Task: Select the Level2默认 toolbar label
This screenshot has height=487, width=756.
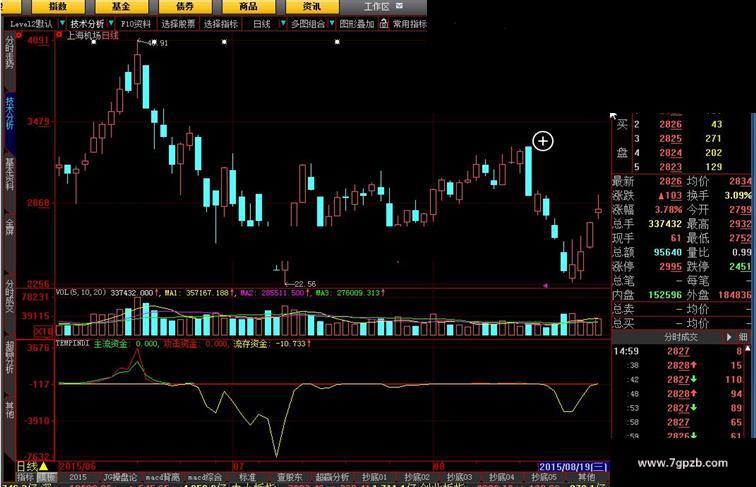Action: (x=31, y=24)
